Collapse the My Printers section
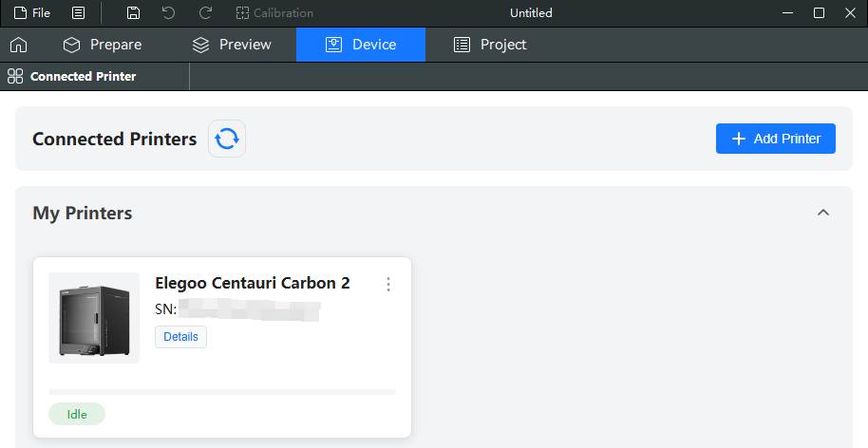This screenshot has height=448, width=868. click(823, 213)
